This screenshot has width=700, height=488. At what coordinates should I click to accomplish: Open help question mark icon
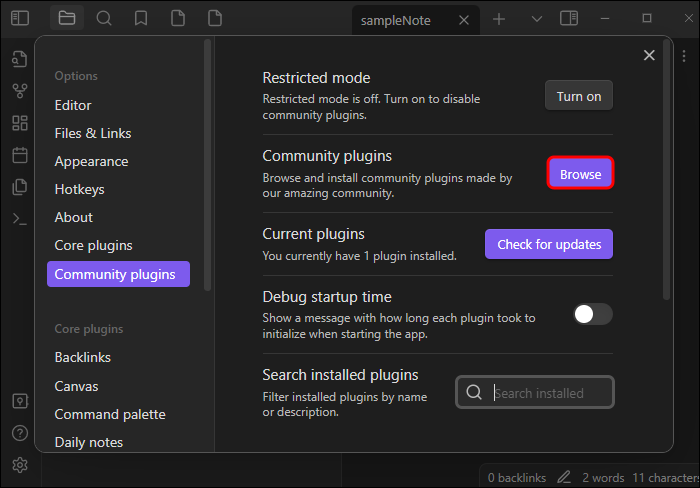(20, 433)
